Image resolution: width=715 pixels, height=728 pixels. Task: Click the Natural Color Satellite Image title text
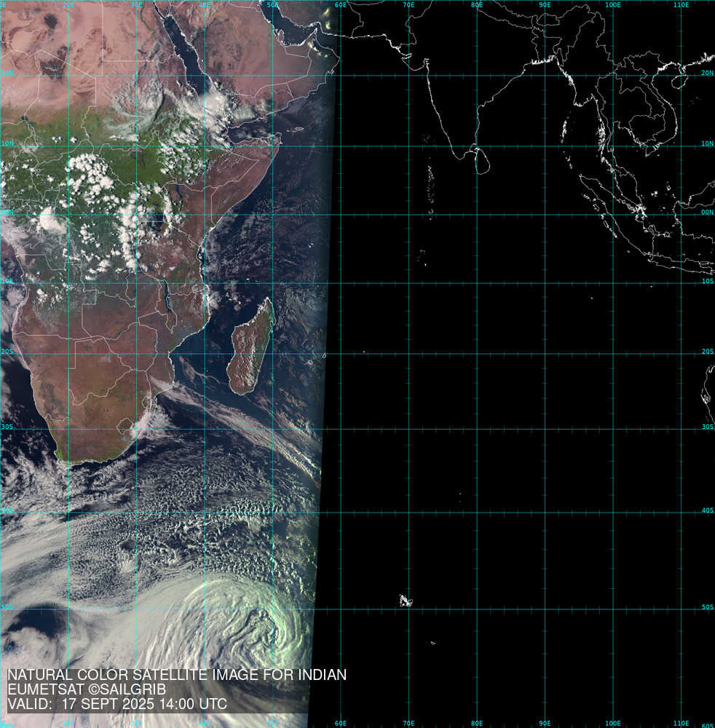[x=176, y=675]
